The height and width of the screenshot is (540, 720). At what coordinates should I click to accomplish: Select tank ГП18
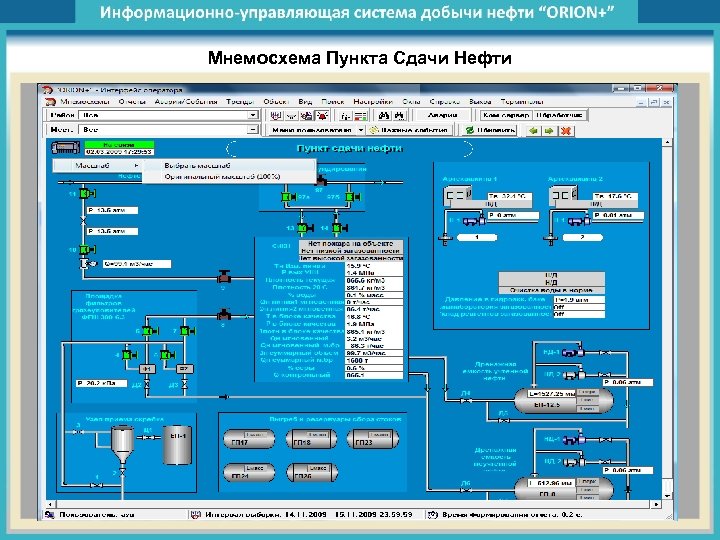click(311, 439)
